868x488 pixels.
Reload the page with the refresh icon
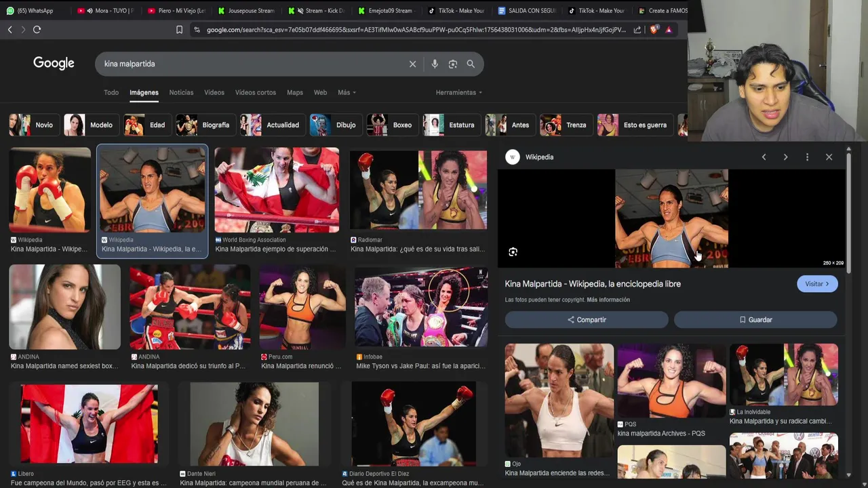tap(37, 30)
